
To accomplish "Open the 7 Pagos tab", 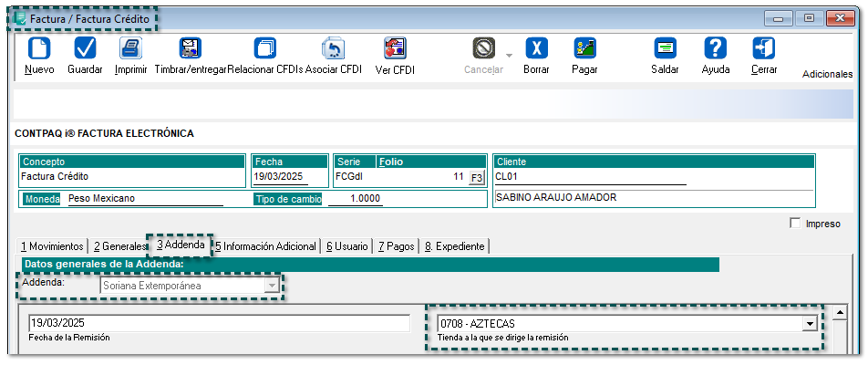I will pos(396,246).
